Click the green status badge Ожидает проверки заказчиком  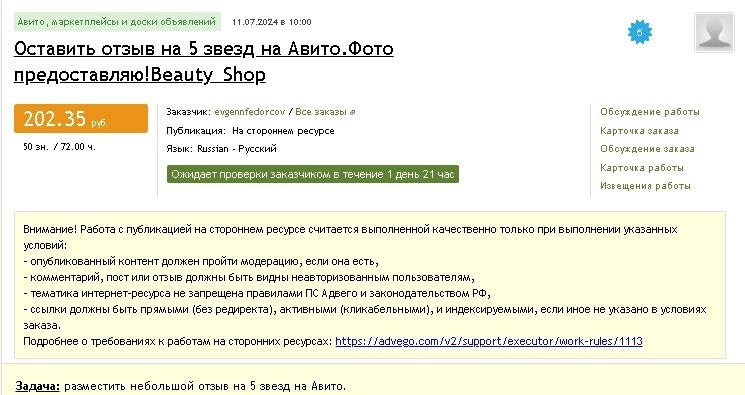(313, 174)
